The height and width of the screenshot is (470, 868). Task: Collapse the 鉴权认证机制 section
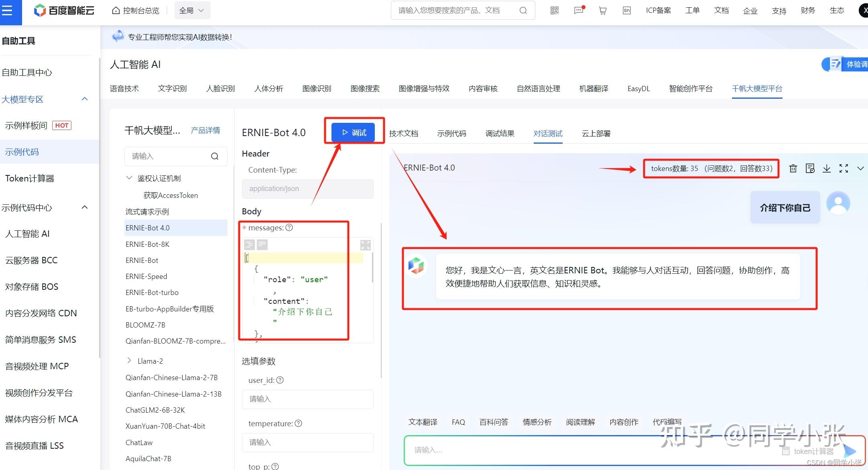(x=129, y=178)
